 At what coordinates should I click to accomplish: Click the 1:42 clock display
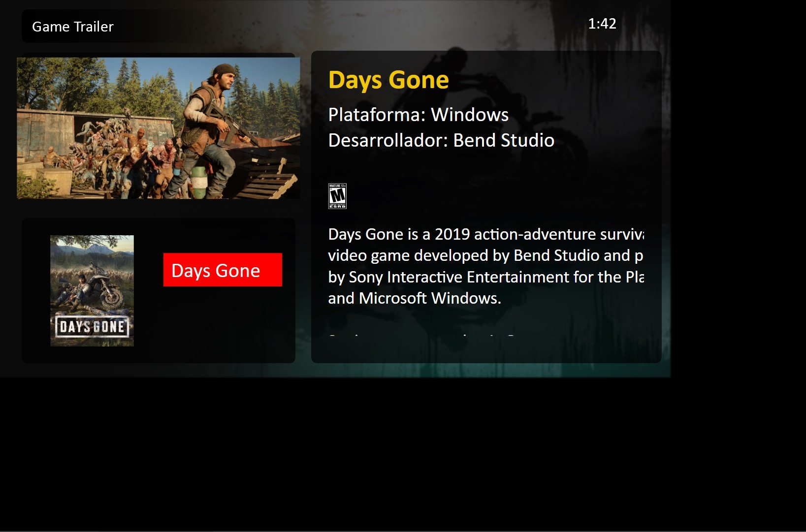[602, 24]
